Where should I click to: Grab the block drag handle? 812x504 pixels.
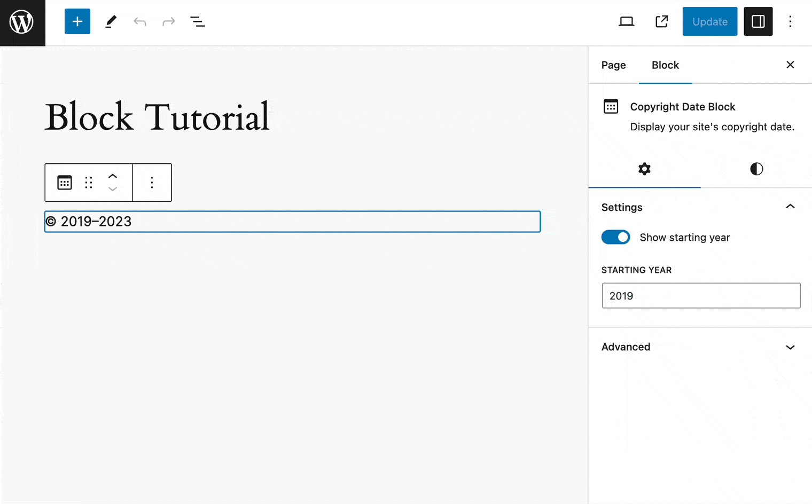tap(89, 182)
